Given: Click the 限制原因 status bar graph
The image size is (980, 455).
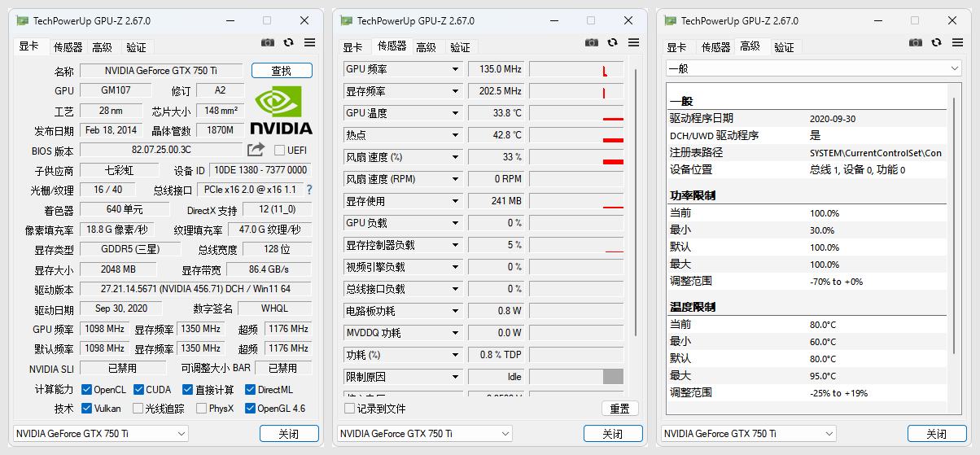Looking at the screenshot, I should (x=576, y=377).
